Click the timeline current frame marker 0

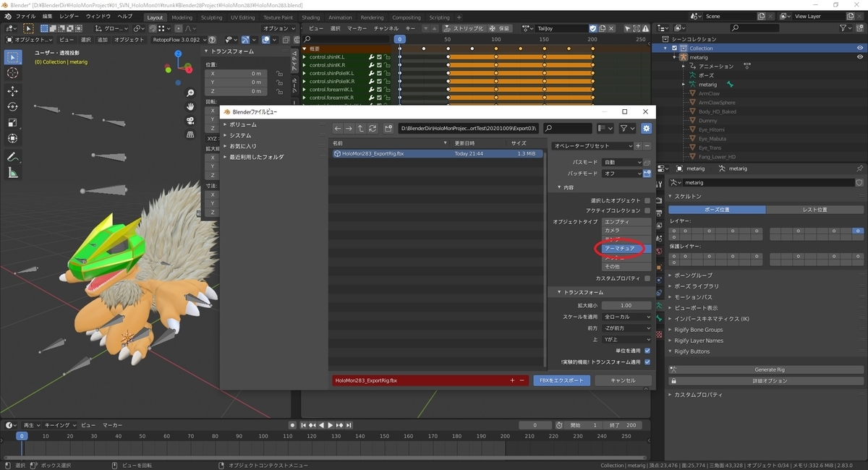[x=22, y=436]
